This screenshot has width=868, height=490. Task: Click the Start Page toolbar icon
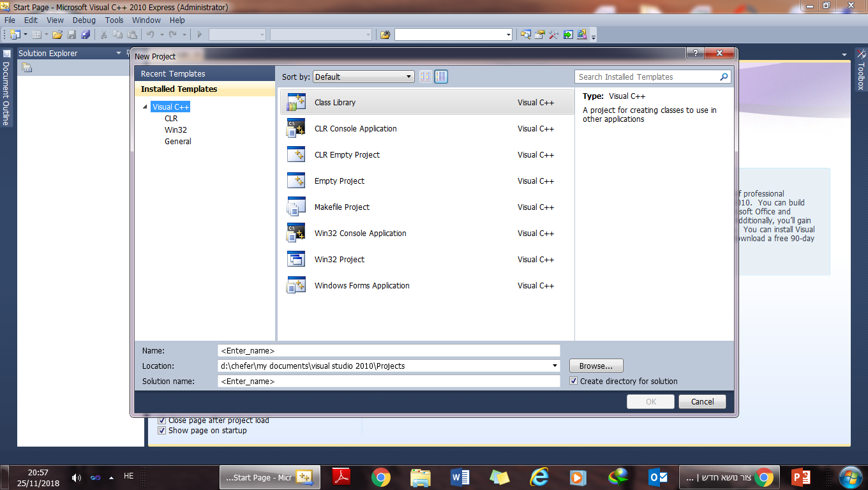point(568,34)
